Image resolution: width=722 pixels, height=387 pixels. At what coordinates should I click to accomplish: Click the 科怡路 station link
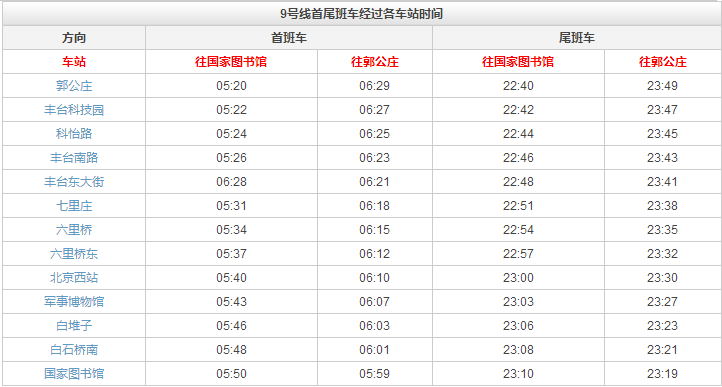74,134
